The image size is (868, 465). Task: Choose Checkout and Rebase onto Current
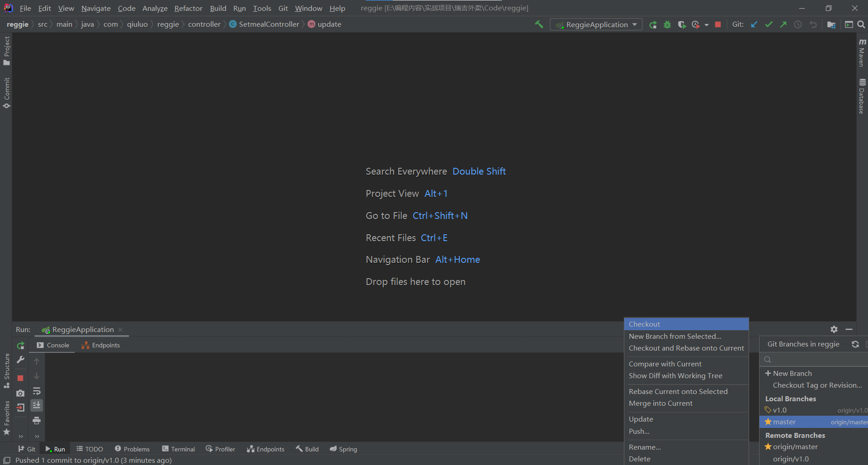[x=686, y=348]
